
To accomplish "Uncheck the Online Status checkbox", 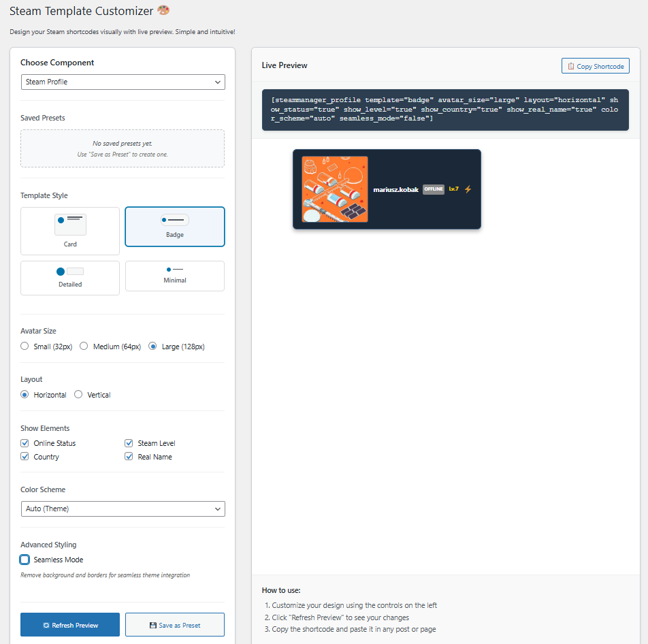I will (25, 443).
